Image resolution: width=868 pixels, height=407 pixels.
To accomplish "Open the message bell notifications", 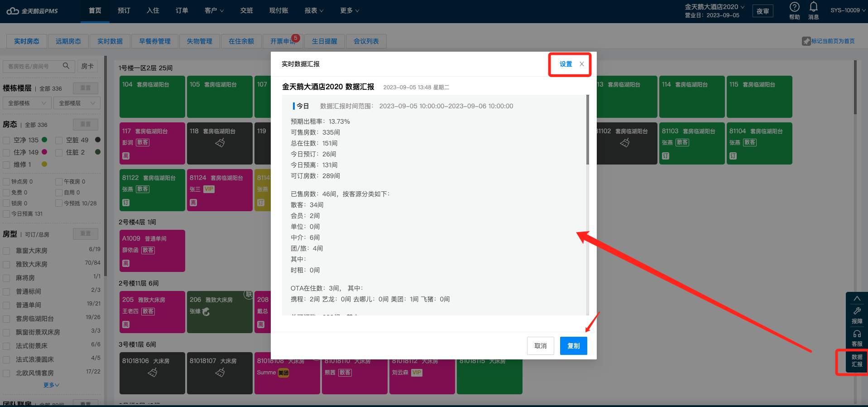I will pos(814,7).
